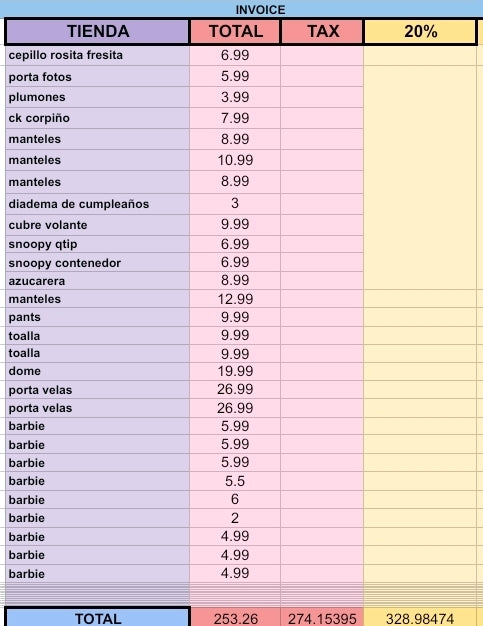
Task: Select the 10.99 price cell
Action: 235,160
